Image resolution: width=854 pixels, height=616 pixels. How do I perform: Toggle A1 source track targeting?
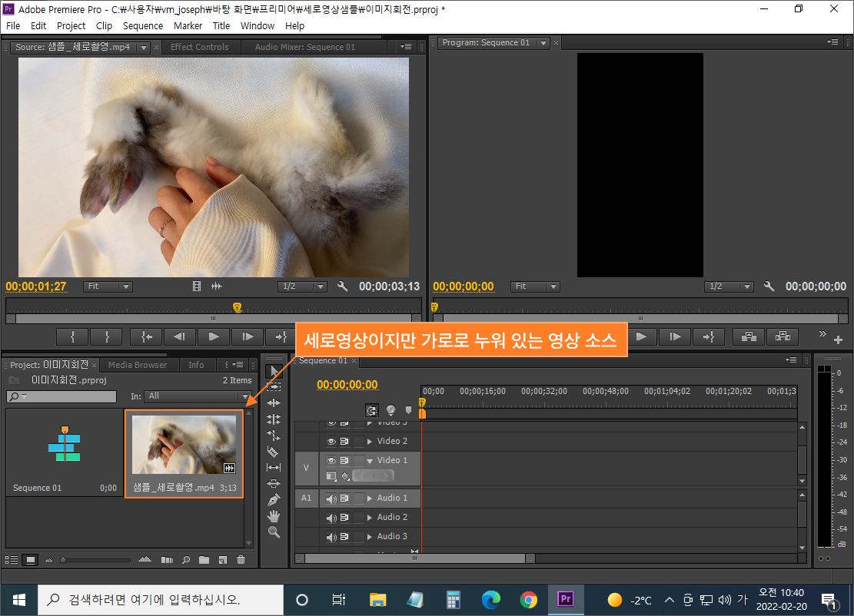[x=306, y=498]
